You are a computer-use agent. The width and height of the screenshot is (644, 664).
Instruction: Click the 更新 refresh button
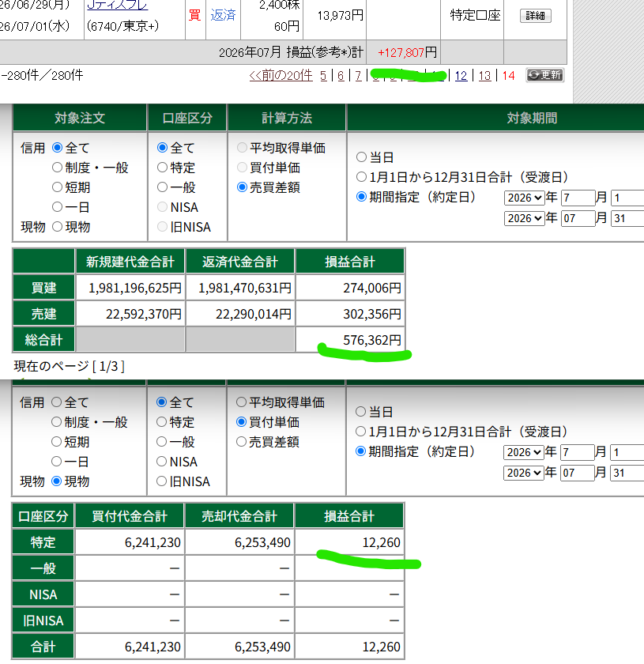coord(545,75)
